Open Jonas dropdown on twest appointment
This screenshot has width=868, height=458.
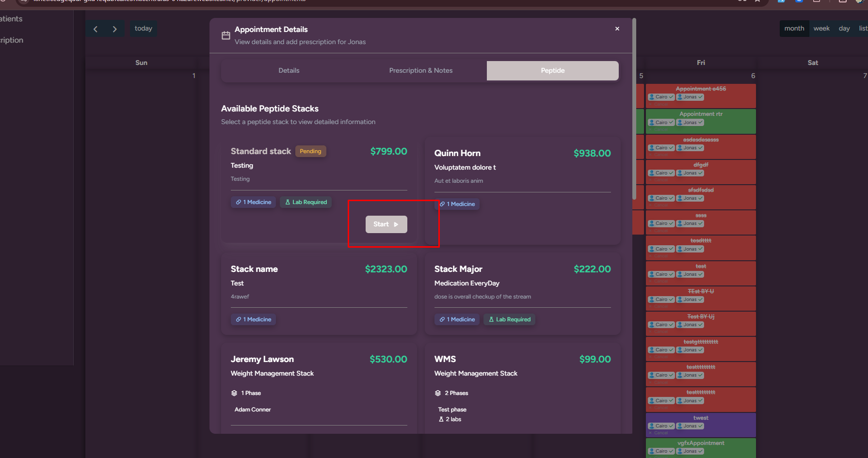[690, 426]
